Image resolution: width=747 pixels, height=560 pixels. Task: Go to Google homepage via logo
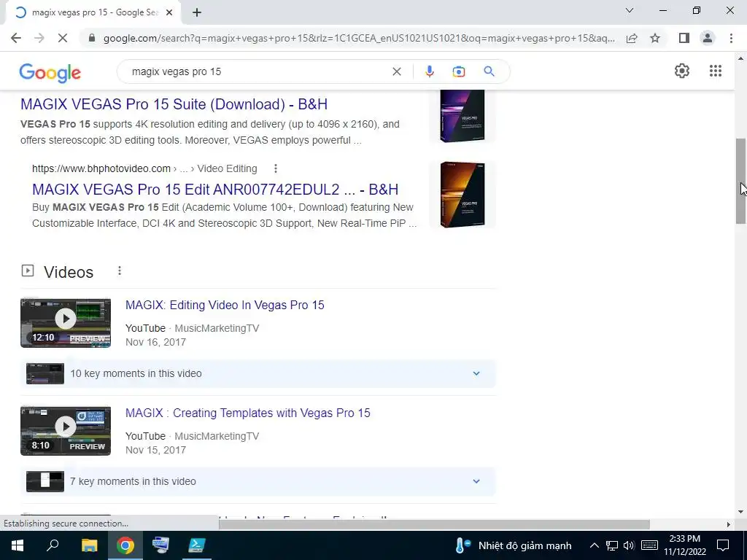(50, 73)
